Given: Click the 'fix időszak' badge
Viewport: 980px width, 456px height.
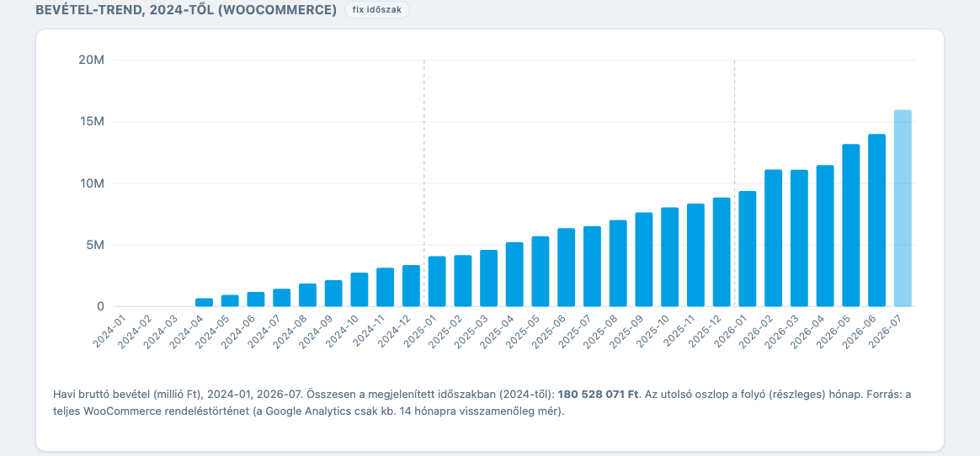Looking at the screenshot, I should 377,10.
